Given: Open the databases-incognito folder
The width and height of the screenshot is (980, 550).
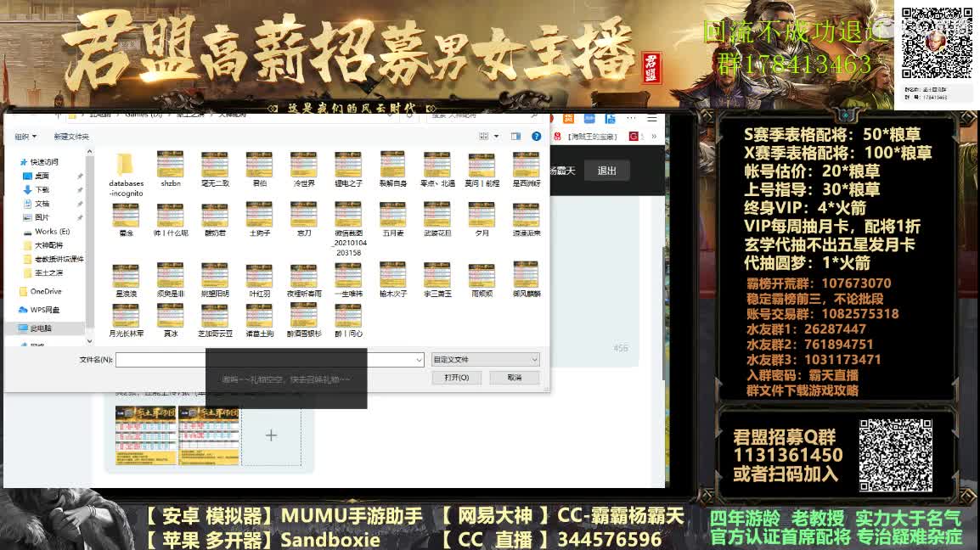Looking at the screenshot, I should [x=126, y=174].
